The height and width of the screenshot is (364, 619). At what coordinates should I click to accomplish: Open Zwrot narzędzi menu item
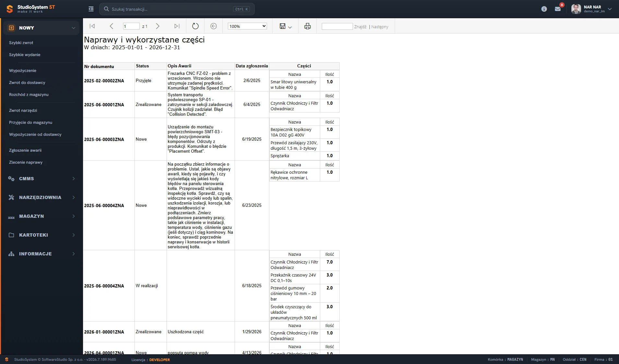23,111
